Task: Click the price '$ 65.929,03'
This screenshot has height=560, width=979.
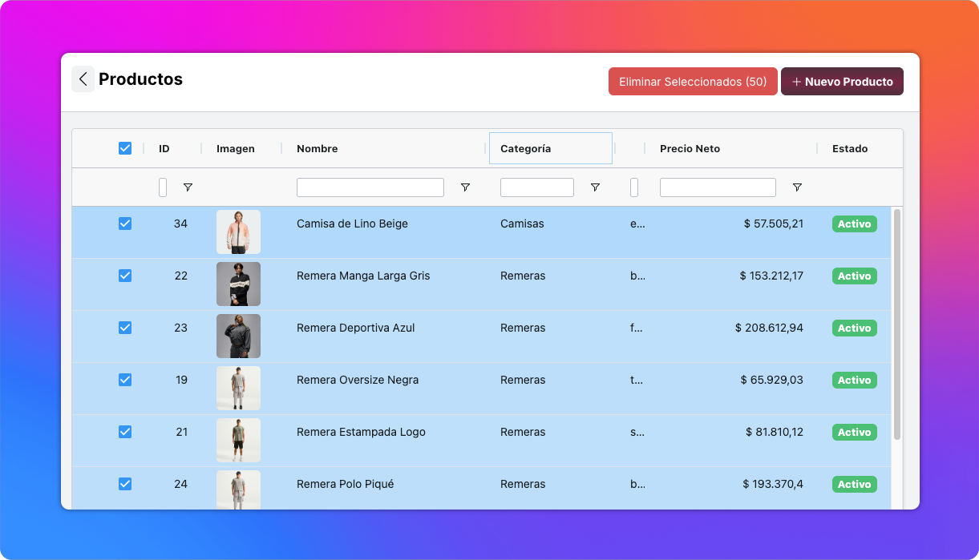Action: pyautogui.click(x=772, y=380)
